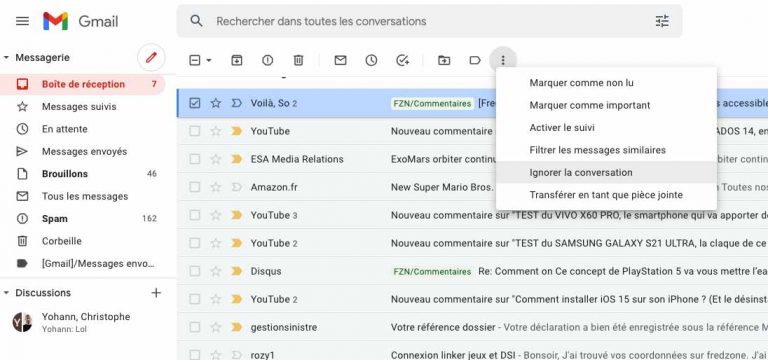Click Ignorer la conversation
This screenshot has width=768, height=360.
[606, 172]
